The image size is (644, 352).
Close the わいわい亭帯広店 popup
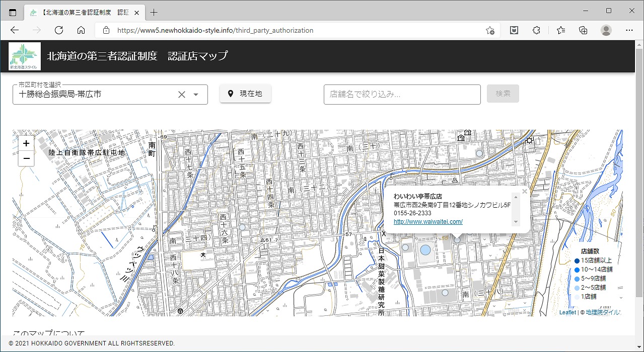coord(525,191)
